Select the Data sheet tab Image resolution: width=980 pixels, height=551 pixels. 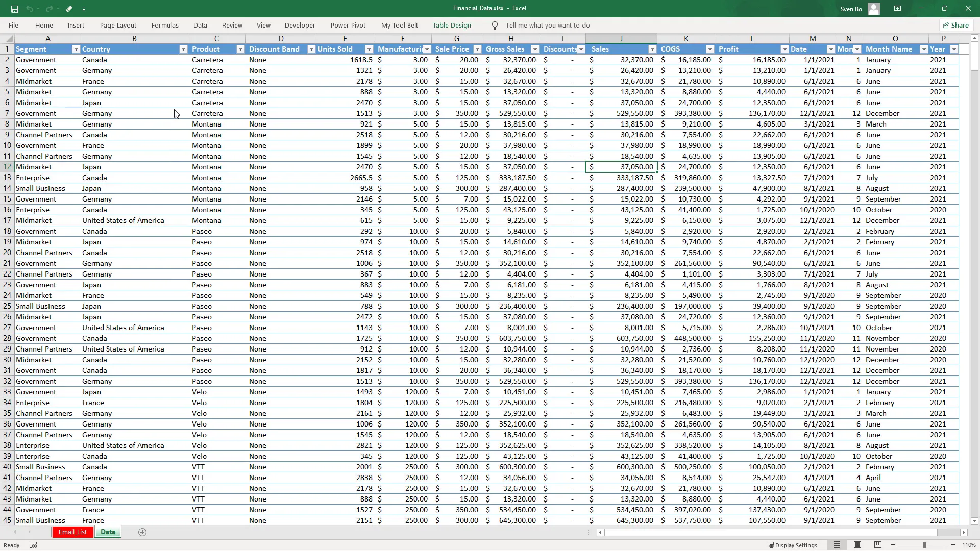pyautogui.click(x=108, y=532)
